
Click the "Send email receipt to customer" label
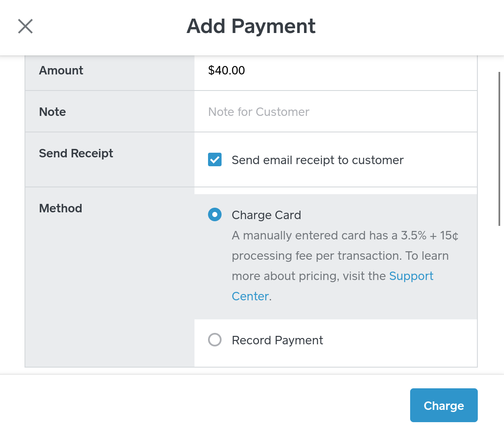pos(318,160)
